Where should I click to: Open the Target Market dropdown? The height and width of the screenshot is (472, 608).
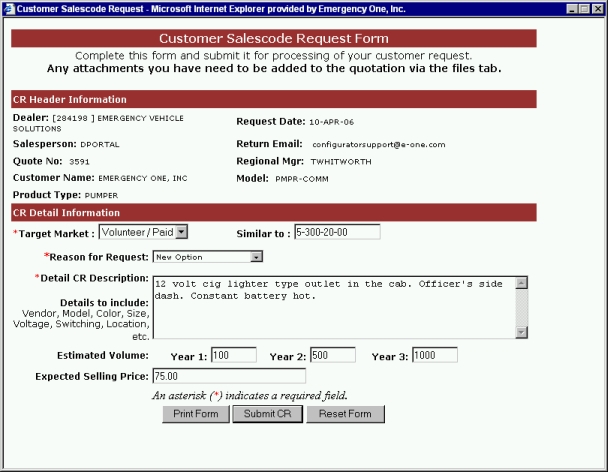point(181,232)
